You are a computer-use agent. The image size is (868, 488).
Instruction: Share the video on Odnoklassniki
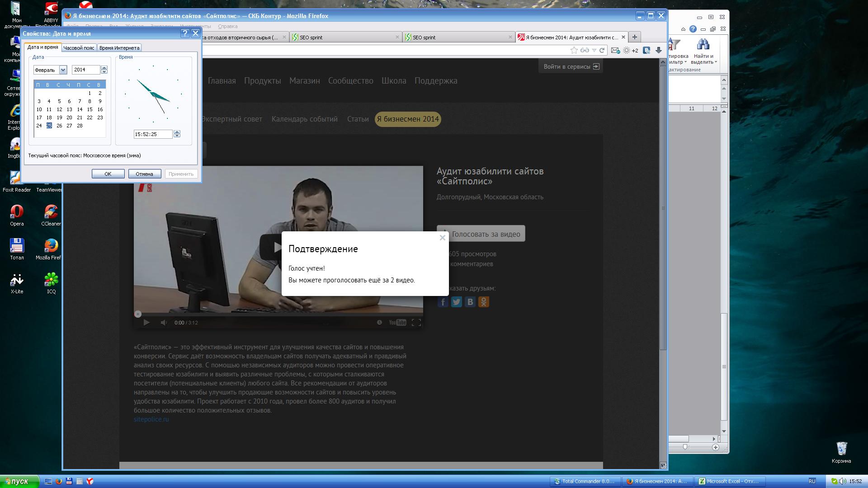(x=484, y=302)
